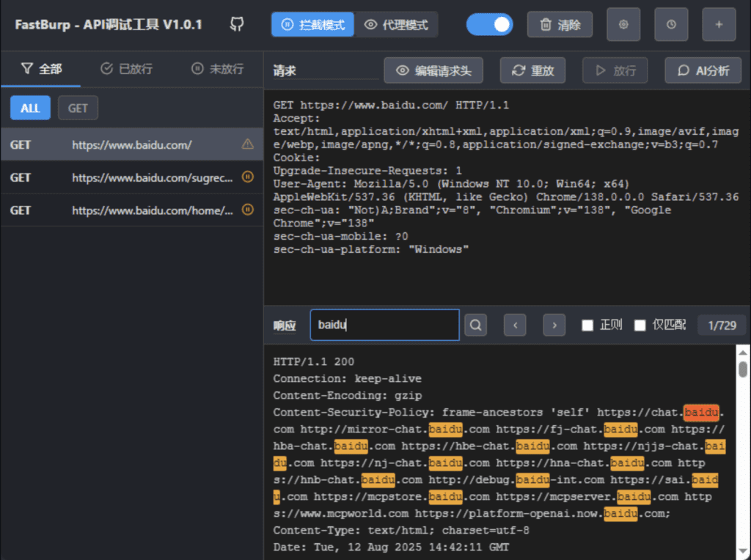Focus the response search field containing baidu
751x560 pixels.
(x=384, y=325)
